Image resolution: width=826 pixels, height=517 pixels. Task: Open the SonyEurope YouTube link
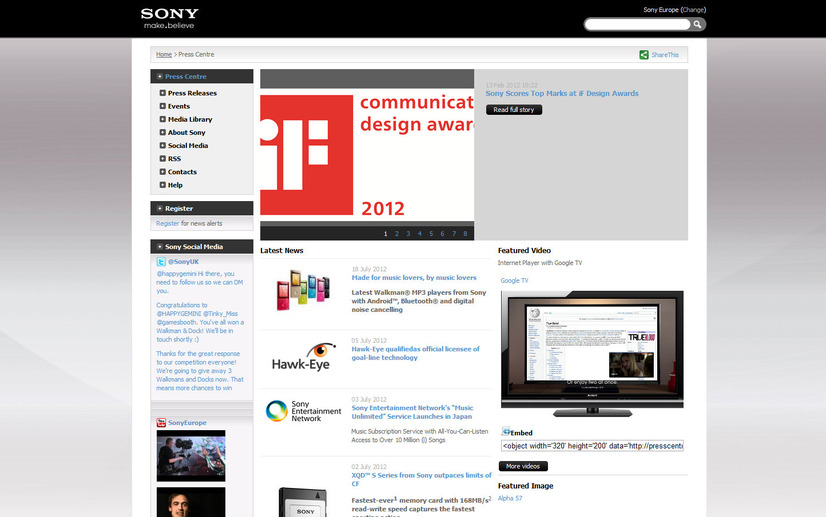[x=187, y=423]
